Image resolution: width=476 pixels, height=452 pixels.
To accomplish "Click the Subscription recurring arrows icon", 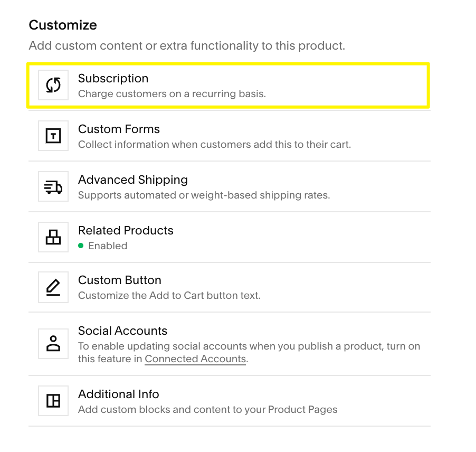I will (x=53, y=84).
